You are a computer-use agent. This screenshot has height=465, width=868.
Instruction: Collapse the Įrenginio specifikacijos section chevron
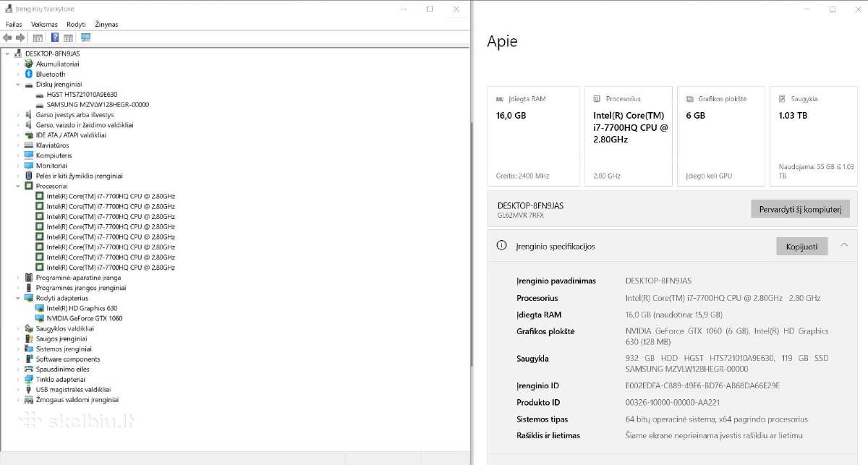pos(844,246)
